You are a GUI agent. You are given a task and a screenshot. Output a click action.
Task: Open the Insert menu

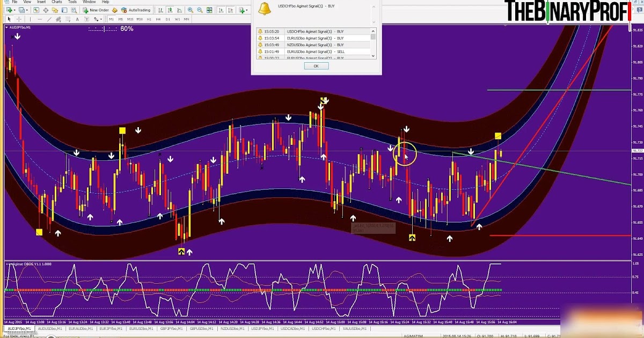(x=41, y=2)
